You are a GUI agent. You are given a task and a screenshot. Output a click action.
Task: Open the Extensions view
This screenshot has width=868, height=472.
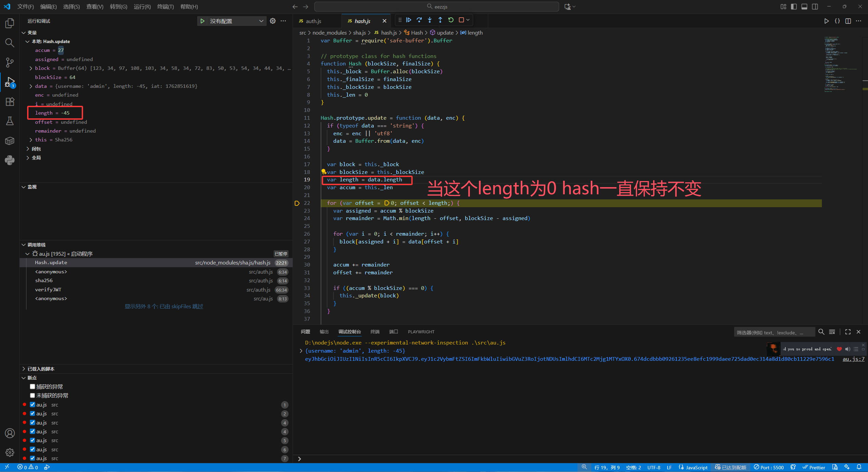(9, 102)
